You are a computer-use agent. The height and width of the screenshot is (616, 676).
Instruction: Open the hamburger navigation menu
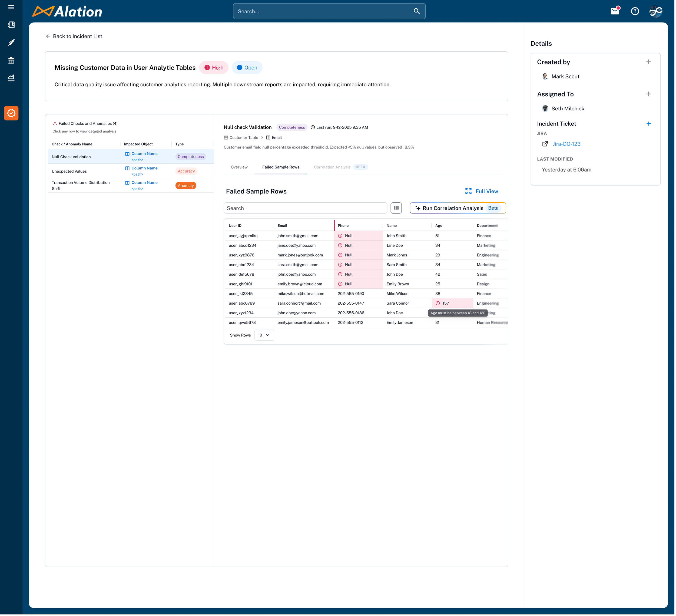[x=11, y=7]
